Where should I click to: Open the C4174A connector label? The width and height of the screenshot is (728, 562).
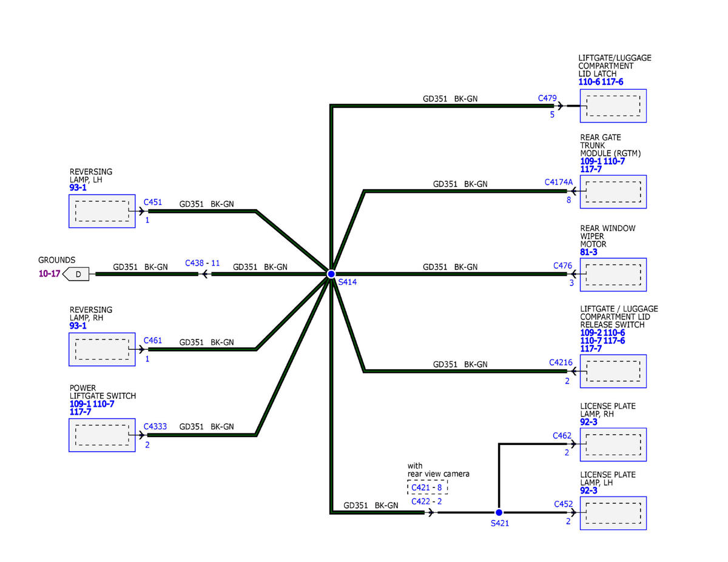coord(558,181)
